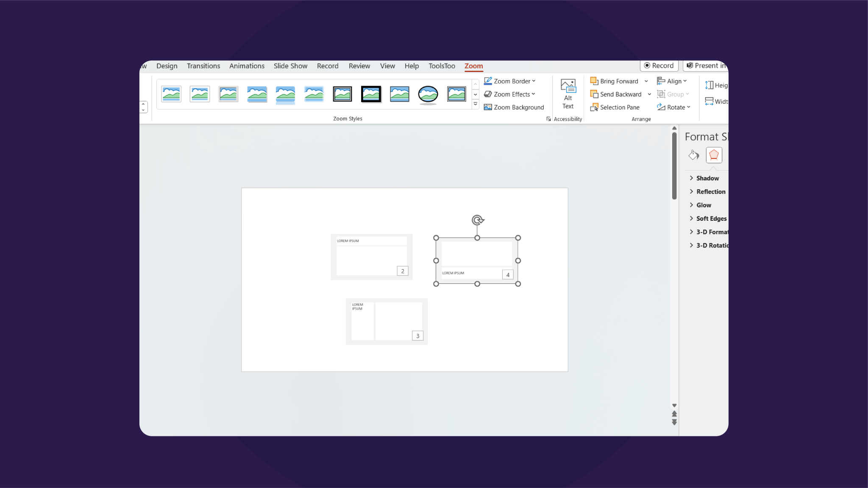This screenshot has width=868, height=488.
Task: Switch to Fill & Line in Format Shape
Action: 694,155
